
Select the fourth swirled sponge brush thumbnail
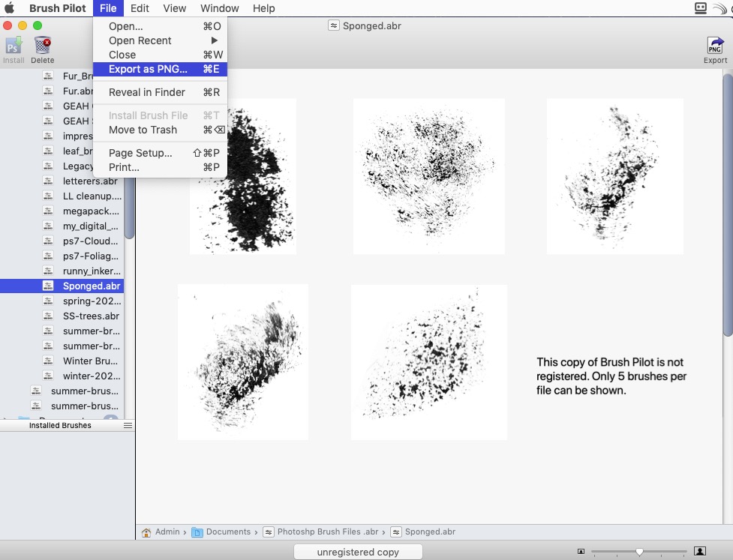coord(243,362)
